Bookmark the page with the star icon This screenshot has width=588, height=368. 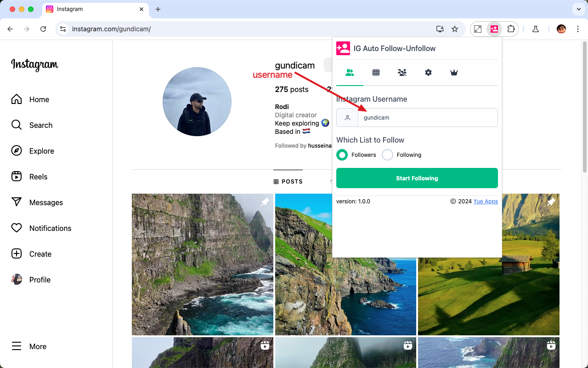pyautogui.click(x=454, y=29)
